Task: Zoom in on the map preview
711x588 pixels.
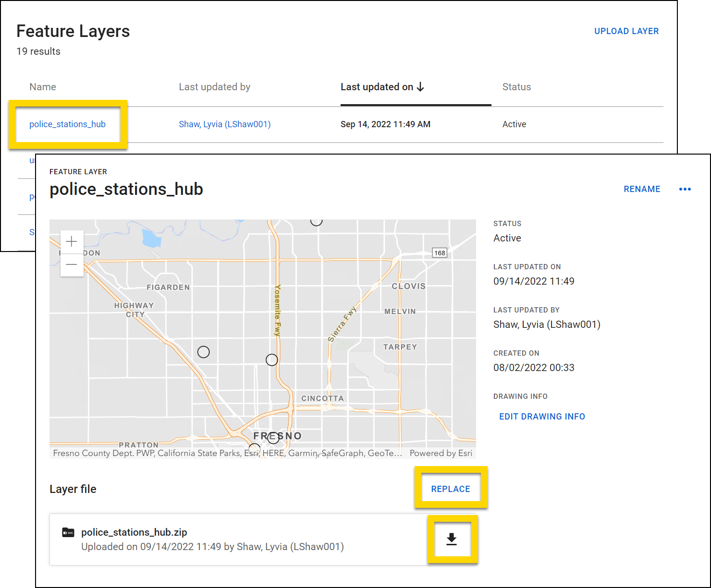Action: tap(72, 241)
